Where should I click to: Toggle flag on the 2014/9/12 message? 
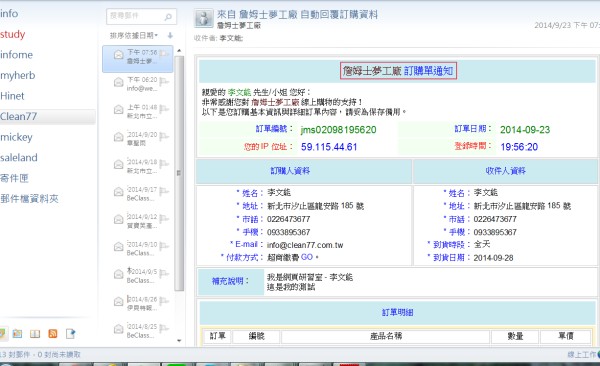pos(164,218)
